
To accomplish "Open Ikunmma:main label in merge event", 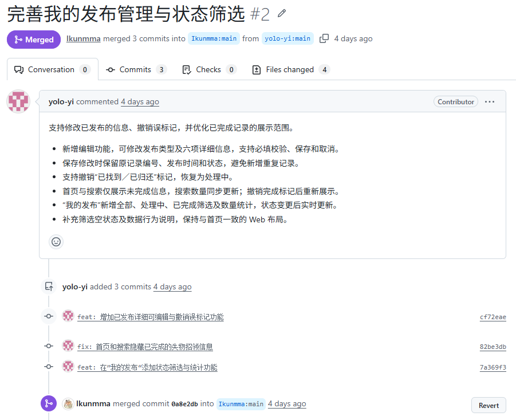I will [x=241, y=404].
